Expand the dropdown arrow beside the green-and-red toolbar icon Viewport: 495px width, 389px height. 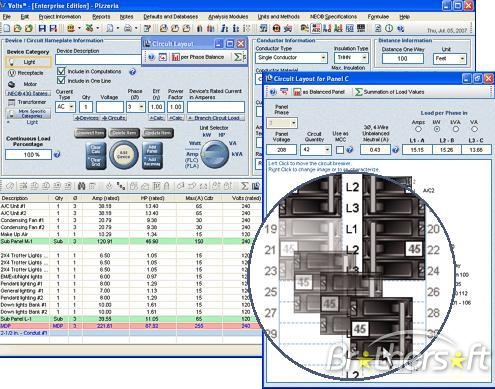98,28
